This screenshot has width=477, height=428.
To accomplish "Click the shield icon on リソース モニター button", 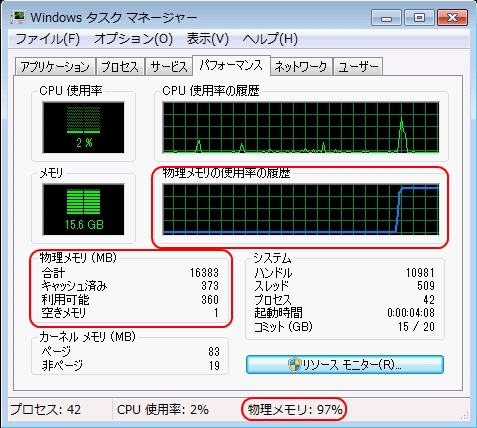I will (x=294, y=365).
